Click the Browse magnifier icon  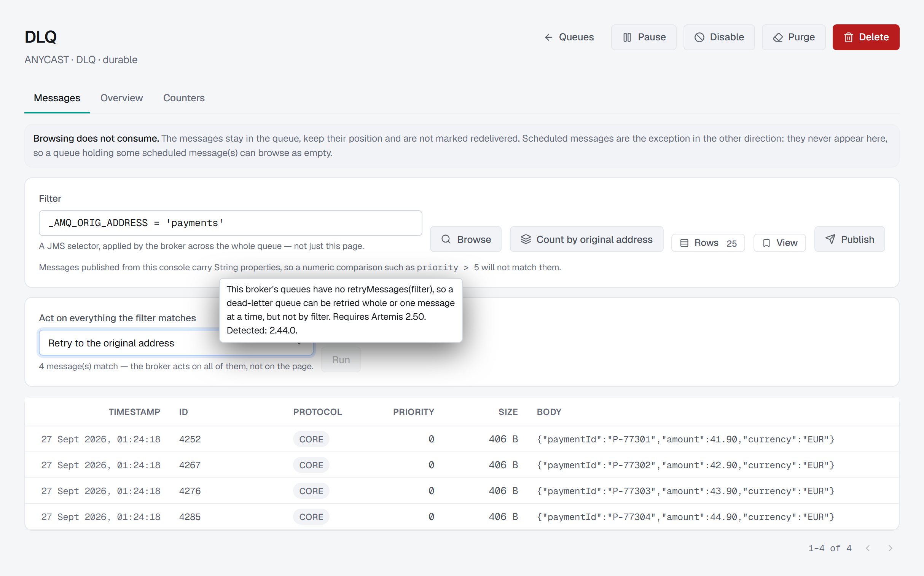pos(446,239)
